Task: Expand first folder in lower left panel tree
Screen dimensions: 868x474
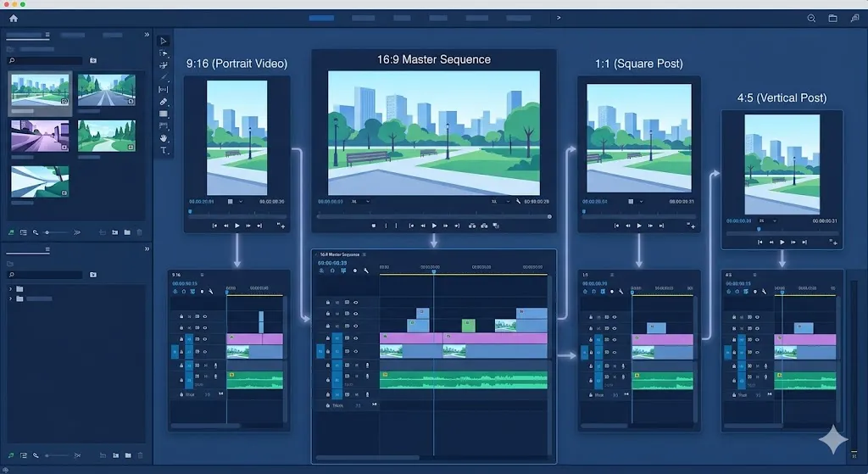Action: pos(10,289)
